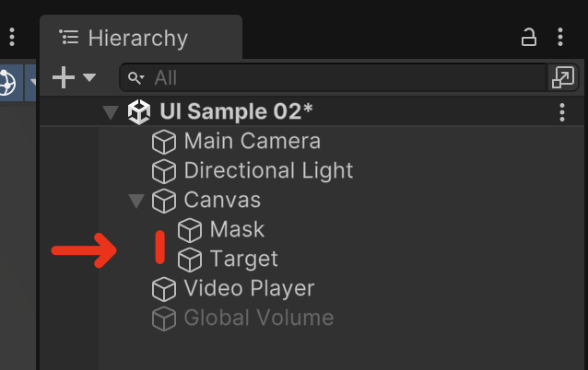Click the plus icon to create object
This screenshot has height=370, width=588.
tap(64, 77)
